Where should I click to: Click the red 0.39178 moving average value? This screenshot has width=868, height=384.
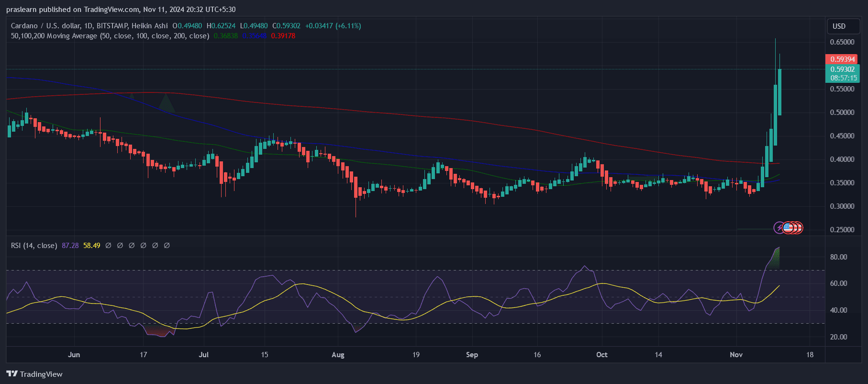283,36
